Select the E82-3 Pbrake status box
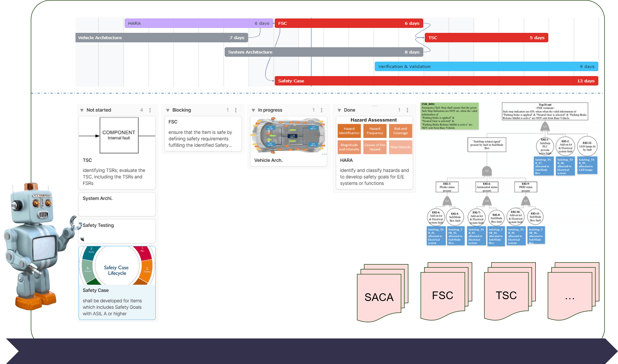Viewport: 618px width, 364px height. 447,187
